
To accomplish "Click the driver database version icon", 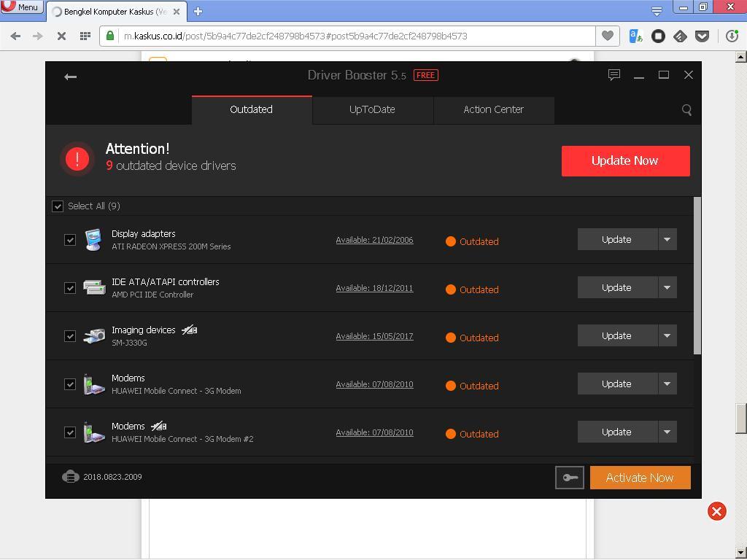I will (71, 477).
